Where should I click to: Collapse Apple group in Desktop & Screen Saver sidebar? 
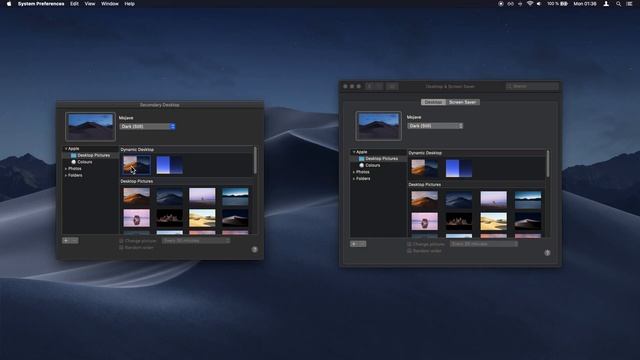click(x=353, y=152)
